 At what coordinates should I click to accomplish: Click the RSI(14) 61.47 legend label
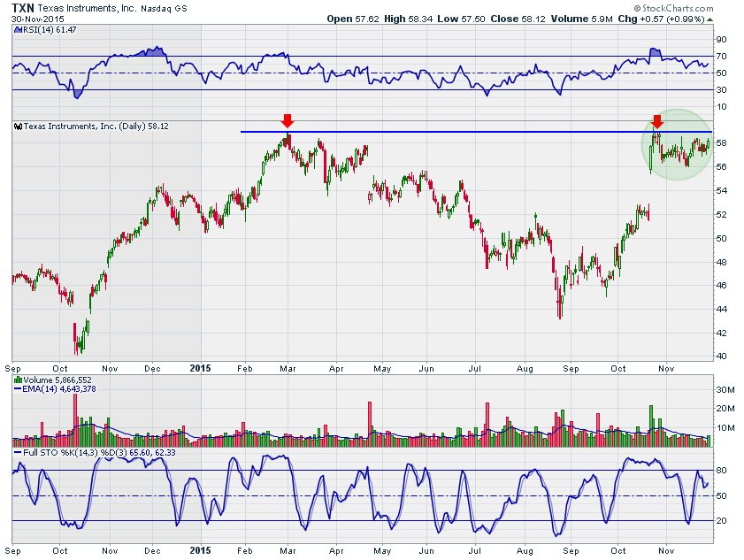[50, 29]
